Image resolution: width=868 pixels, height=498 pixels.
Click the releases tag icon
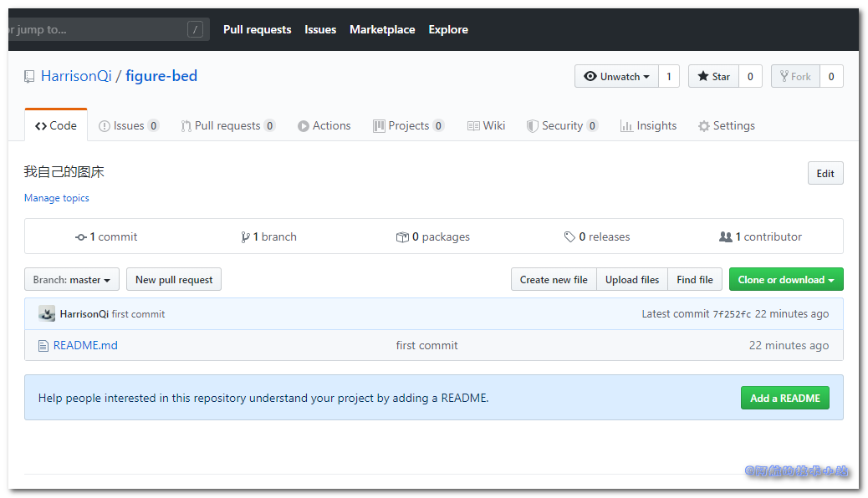569,237
